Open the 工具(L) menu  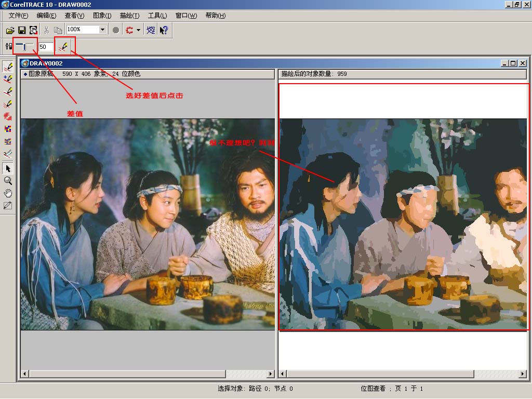pos(157,16)
